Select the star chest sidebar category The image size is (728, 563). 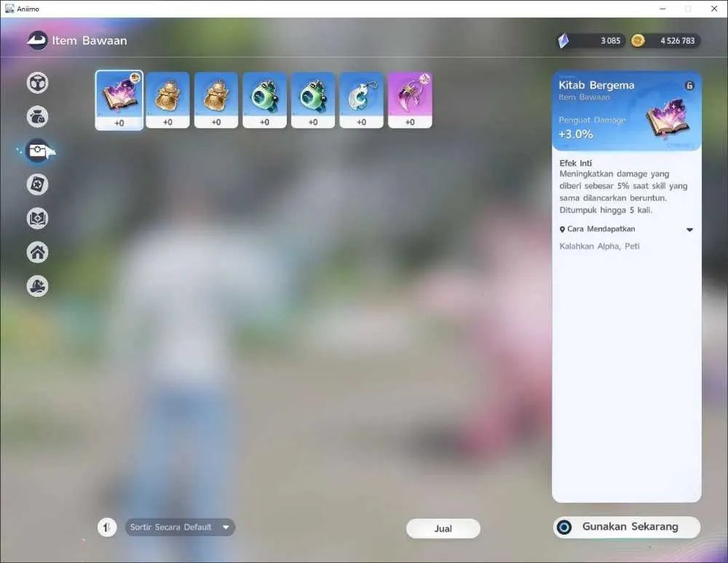[38, 151]
